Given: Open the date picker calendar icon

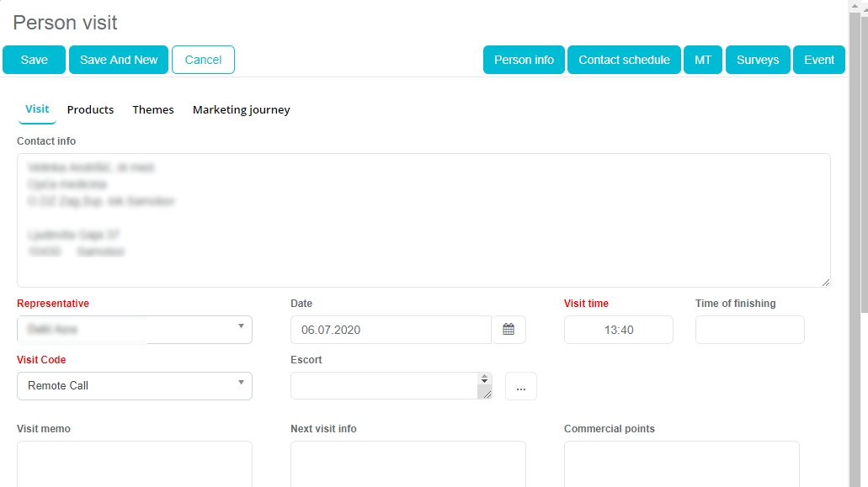Looking at the screenshot, I should (x=509, y=330).
